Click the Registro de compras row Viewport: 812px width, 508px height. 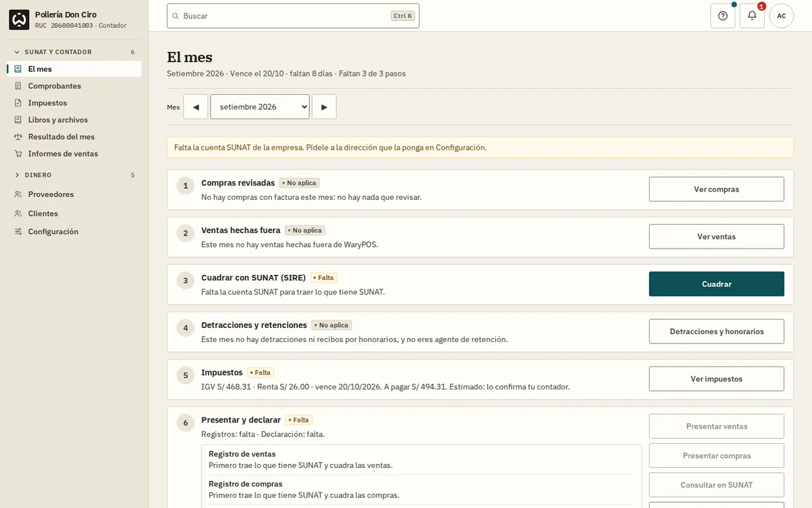tap(422, 490)
